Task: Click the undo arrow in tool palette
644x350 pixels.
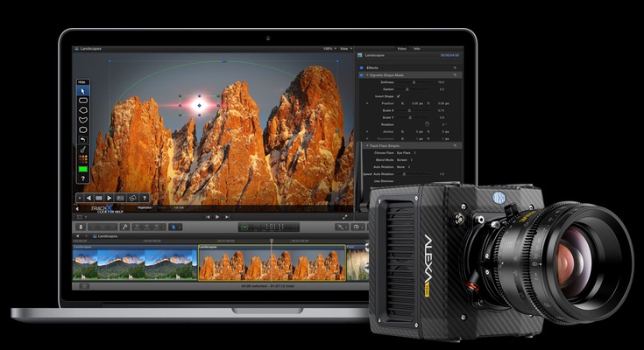Action: click(x=83, y=139)
